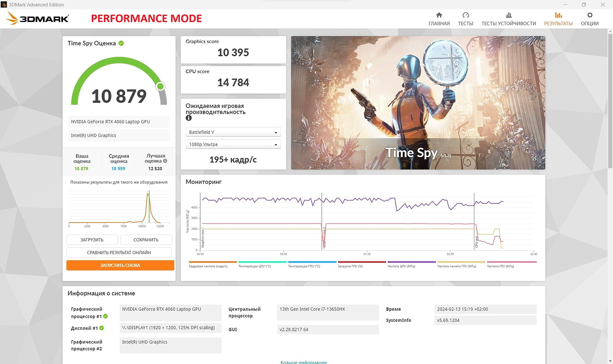Toggle Температура ГПУ blue legend swatch
The width and height of the screenshot is (613, 364).
312,262
